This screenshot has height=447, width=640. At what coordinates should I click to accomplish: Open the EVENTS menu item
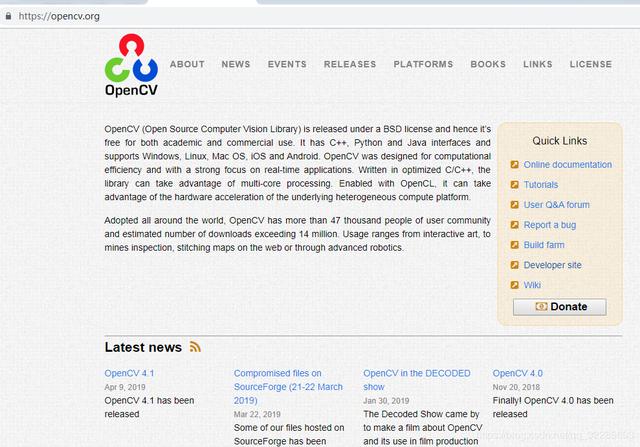(287, 64)
